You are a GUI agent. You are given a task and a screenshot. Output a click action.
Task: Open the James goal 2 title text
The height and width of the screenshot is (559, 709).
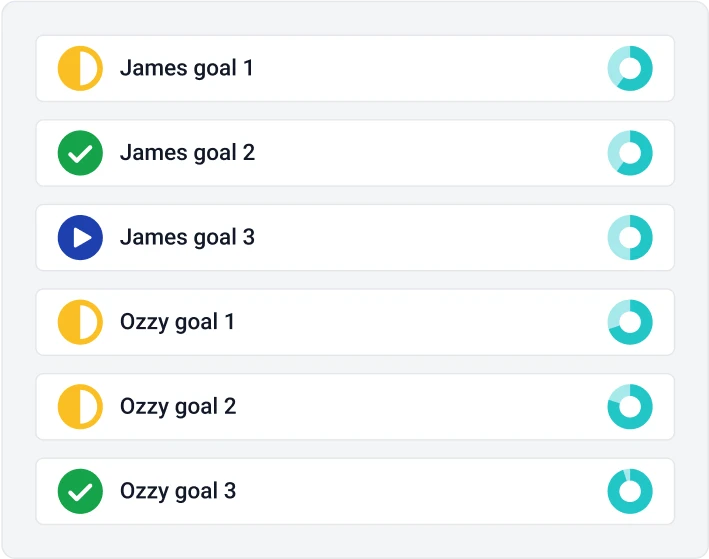pos(187,153)
